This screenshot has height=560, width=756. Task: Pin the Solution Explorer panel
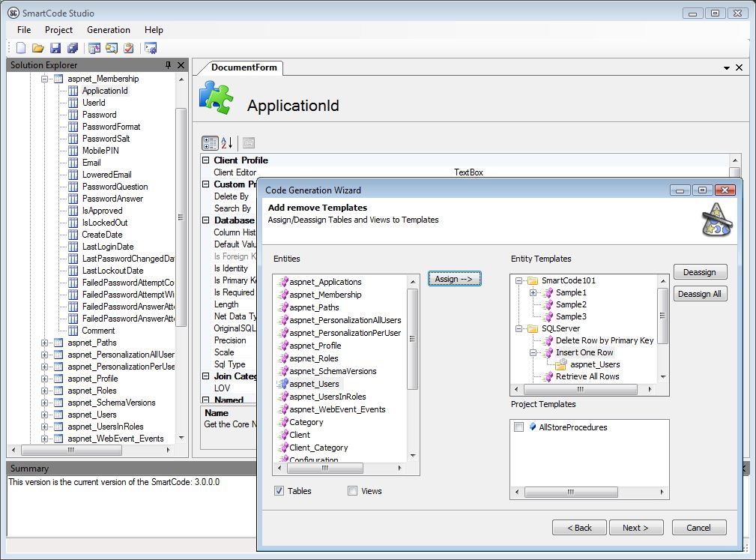[x=168, y=64]
